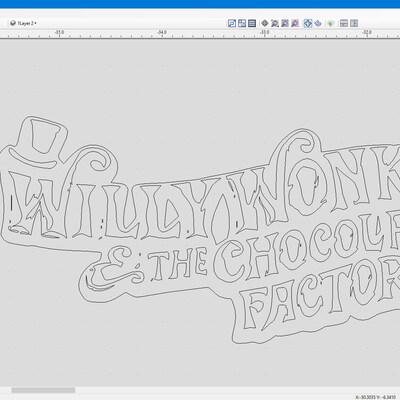The height and width of the screenshot is (400, 400).
Task: Toggle the highlighted blue diamond view icon
Action: (x=308, y=23)
